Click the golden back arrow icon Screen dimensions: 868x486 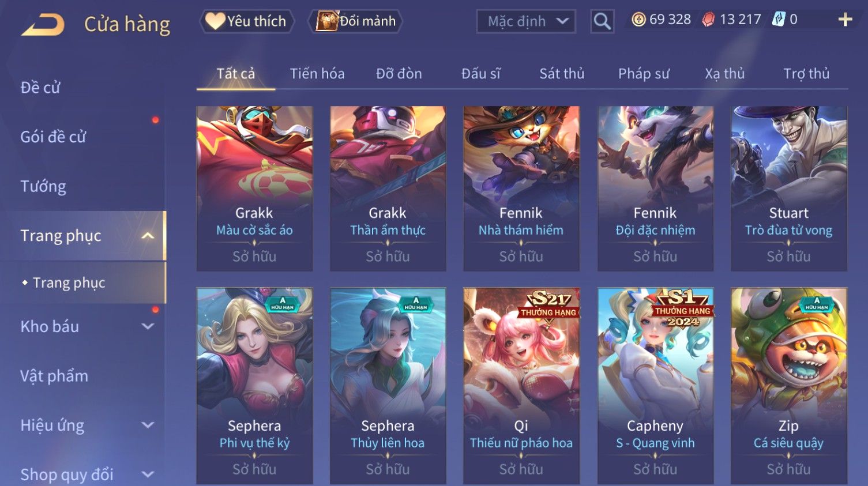click(43, 25)
